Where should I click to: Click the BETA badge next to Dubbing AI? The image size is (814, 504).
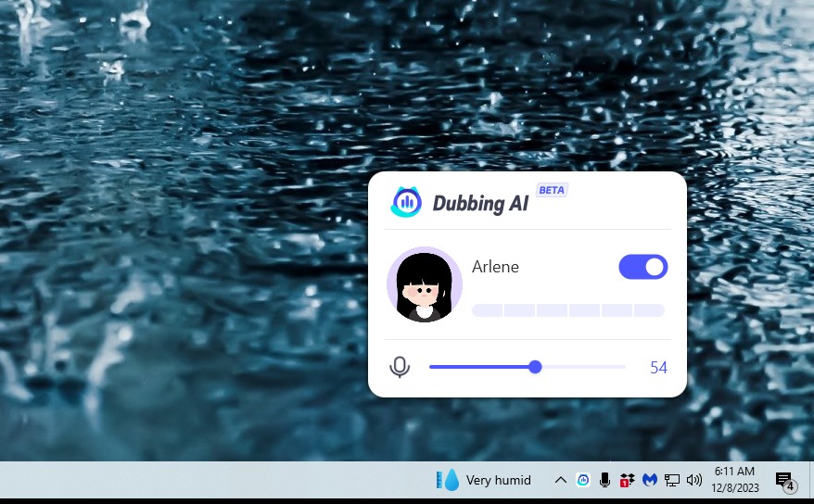[552, 190]
